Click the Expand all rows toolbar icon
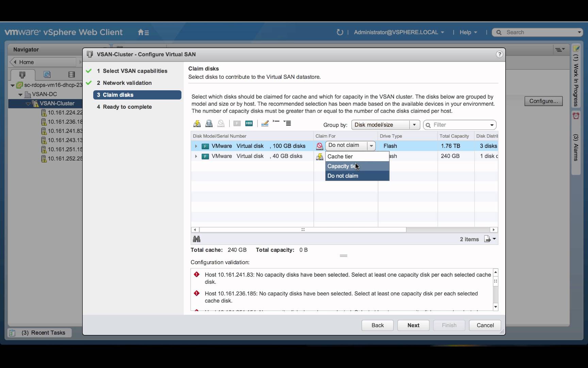The height and width of the screenshot is (368, 588). coord(288,123)
